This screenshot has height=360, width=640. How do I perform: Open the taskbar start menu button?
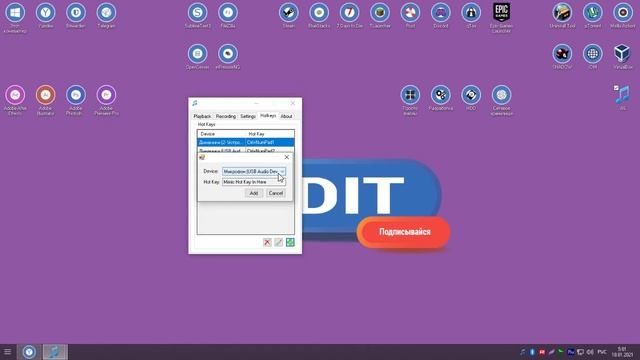7,352
